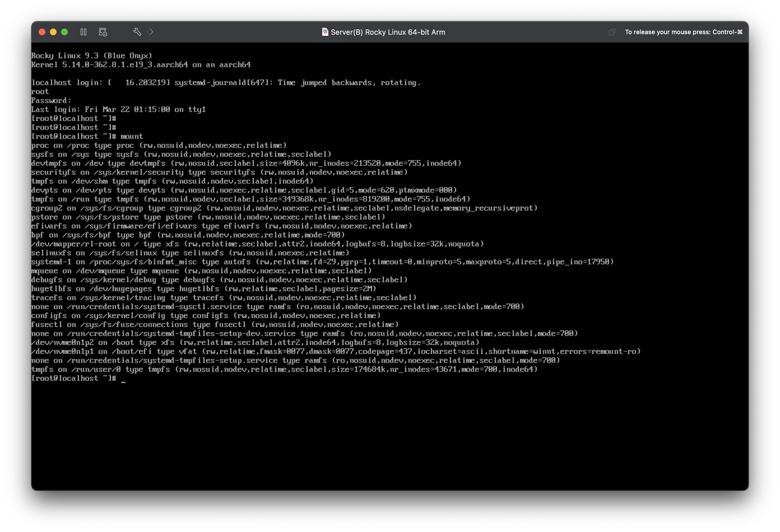Screen dimensions: 780x532
Task: Click the Last login Fri Mar 22 line
Action: pos(118,110)
